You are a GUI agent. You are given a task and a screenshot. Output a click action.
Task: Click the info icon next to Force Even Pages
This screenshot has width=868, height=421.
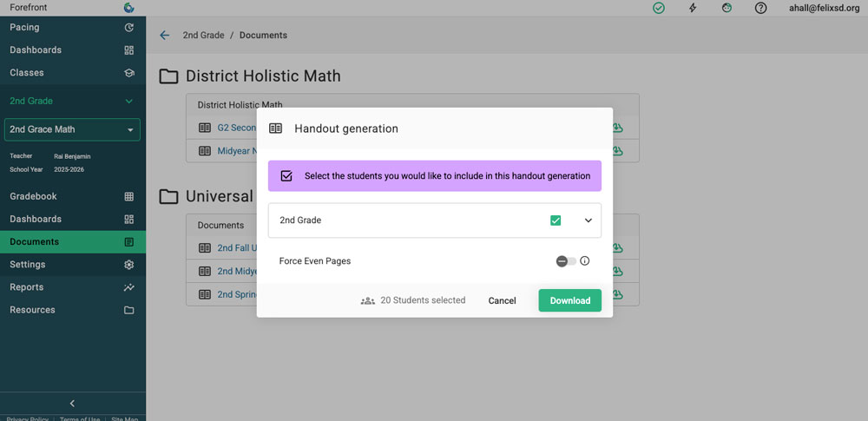click(585, 260)
